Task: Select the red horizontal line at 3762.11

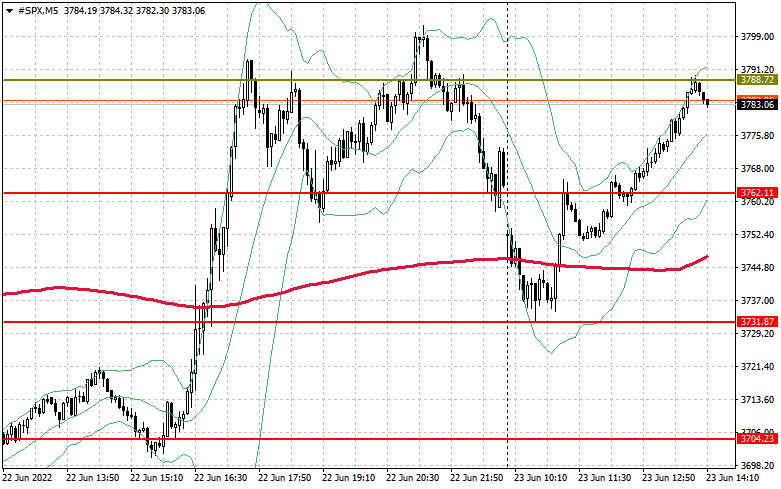Action: [369, 193]
